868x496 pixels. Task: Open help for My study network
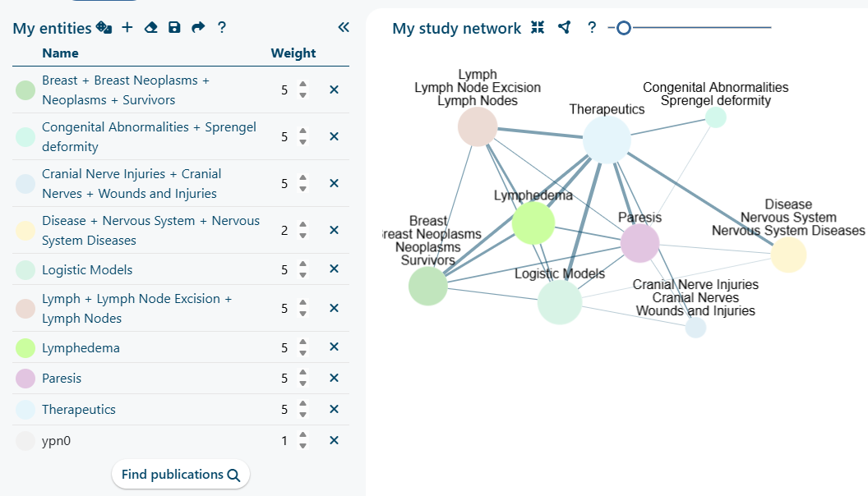[x=592, y=28]
